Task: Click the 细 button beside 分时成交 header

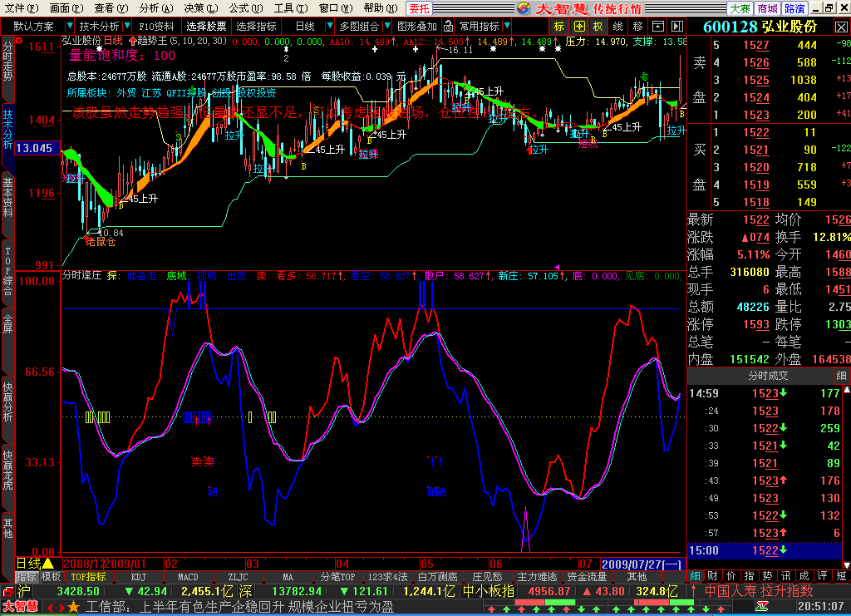Action: pyautogui.click(x=841, y=376)
